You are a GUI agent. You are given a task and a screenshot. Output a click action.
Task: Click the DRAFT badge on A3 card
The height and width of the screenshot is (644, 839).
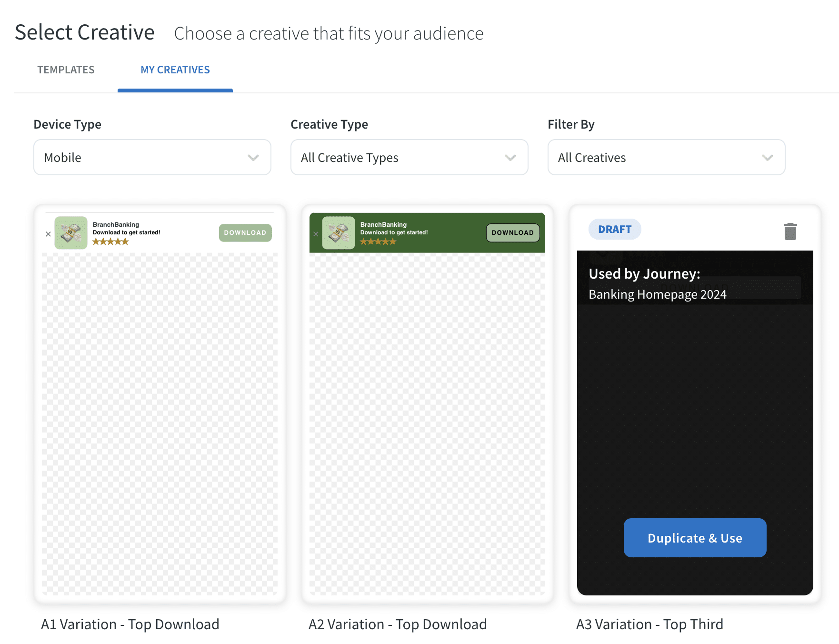coord(615,229)
